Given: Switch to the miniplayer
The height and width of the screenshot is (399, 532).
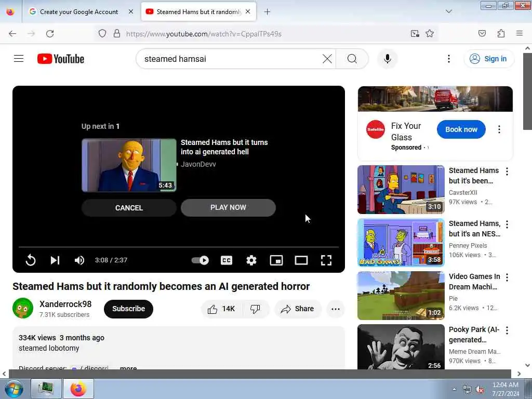Looking at the screenshot, I should (276, 260).
